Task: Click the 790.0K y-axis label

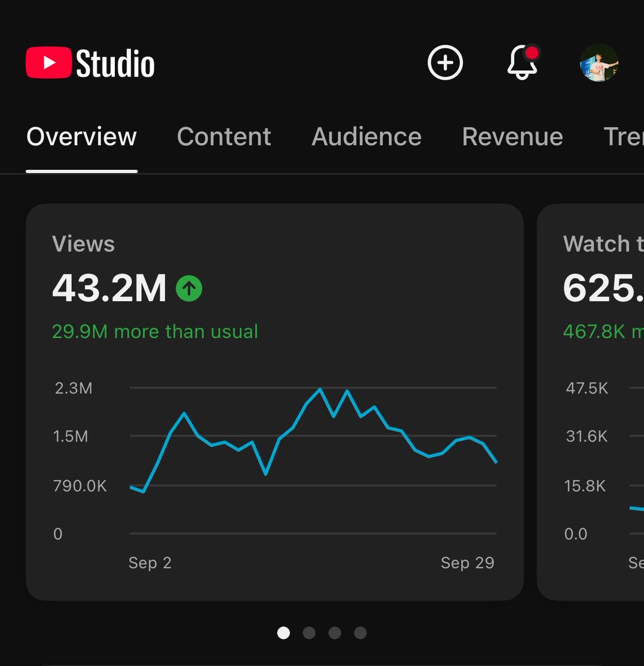Action: coord(80,486)
